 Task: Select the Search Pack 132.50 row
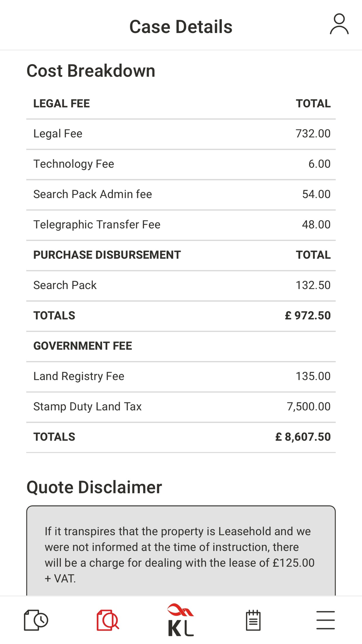[x=181, y=285]
